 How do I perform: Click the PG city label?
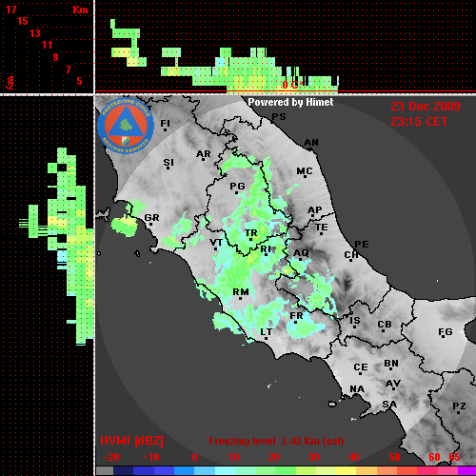(237, 187)
